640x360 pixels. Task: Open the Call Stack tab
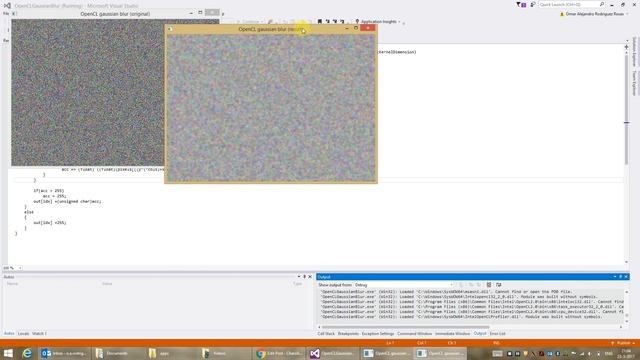326,333
